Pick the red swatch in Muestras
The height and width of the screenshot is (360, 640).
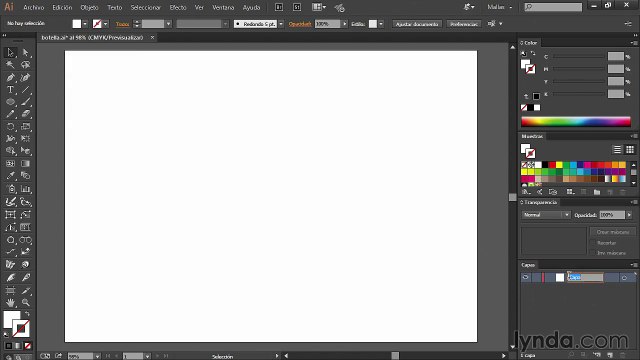[x=552, y=165]
